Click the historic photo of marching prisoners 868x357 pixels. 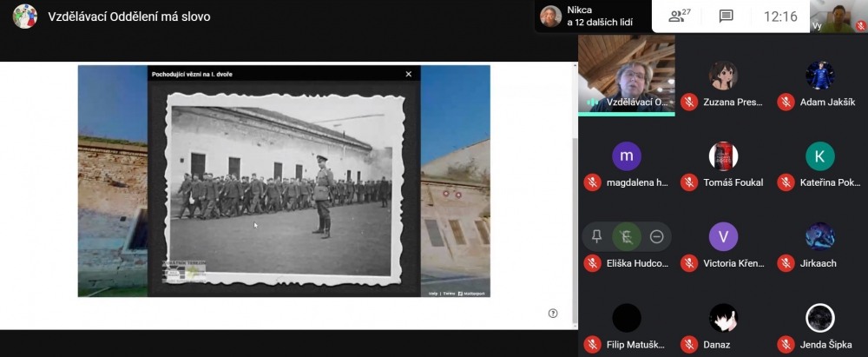point(285,189)
